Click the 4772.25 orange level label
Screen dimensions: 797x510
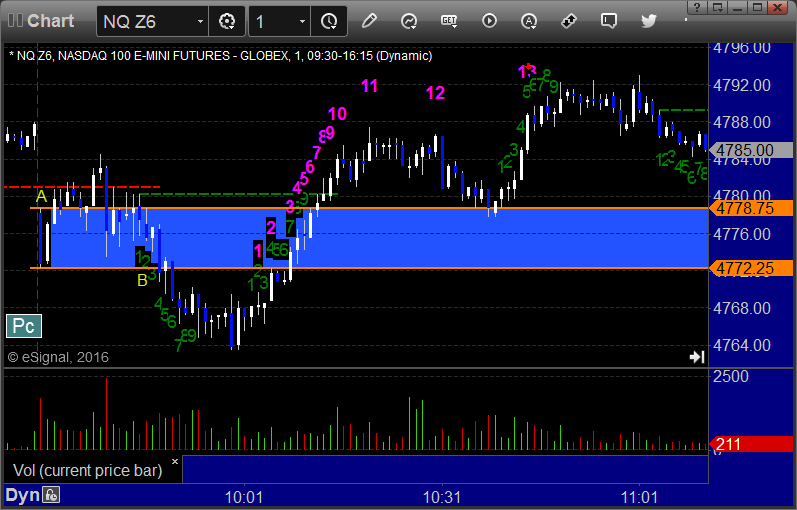click(750, 268)
